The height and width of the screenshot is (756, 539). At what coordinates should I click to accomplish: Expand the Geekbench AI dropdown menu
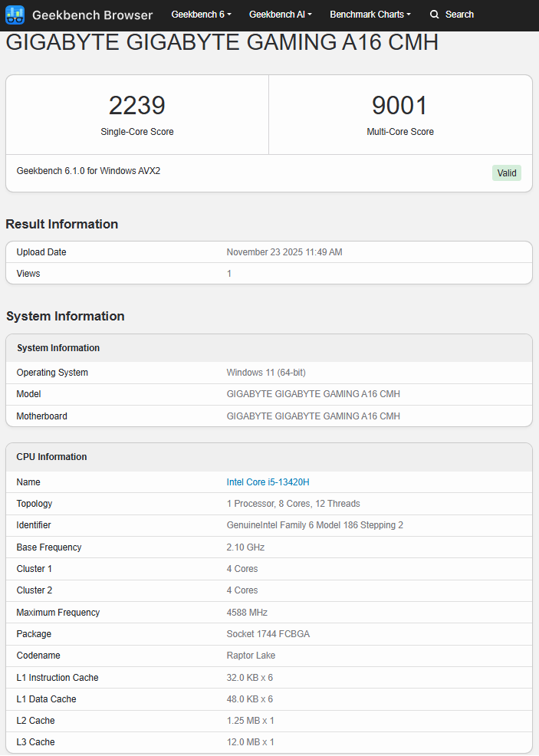click(x=280, y=15)
